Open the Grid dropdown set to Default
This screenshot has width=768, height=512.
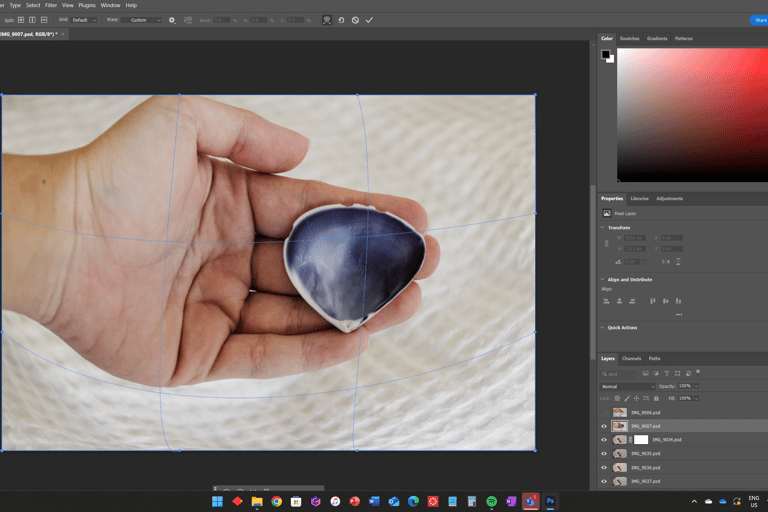(84, 20)
